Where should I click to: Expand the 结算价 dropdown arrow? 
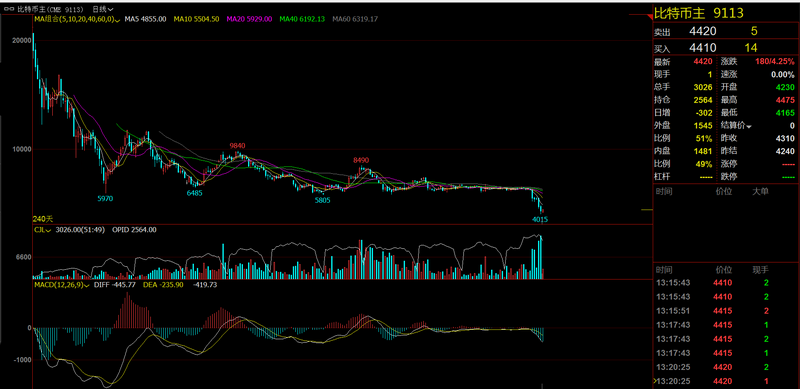pyautogui.click(x=750, y=126)
